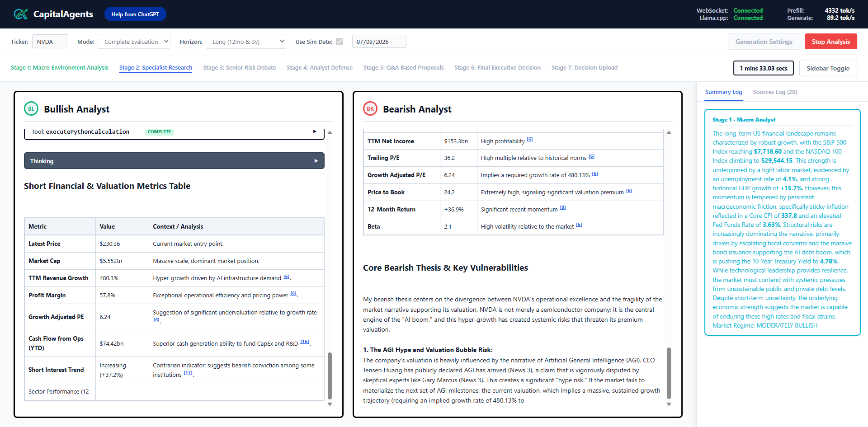The height and width of the screenshot is (427, 868).
Task: Select Stage 7: Decision Upload tab
Action: [x=585, y=68]
